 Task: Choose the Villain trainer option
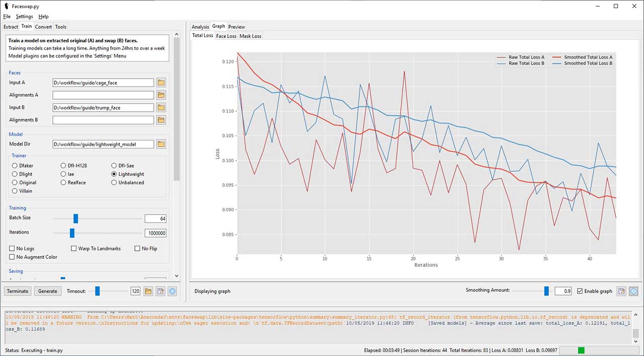click(15, 191)
